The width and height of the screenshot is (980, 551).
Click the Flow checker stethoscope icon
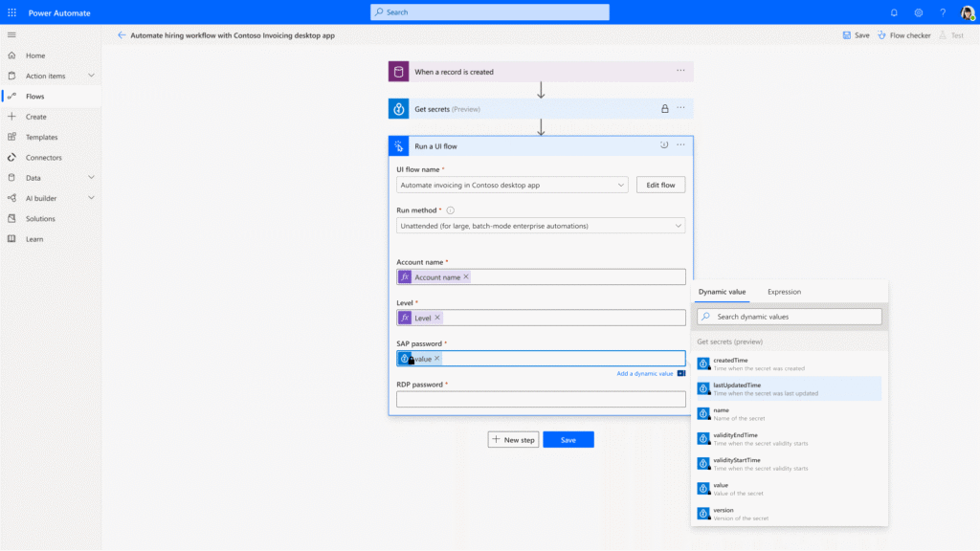881,35
